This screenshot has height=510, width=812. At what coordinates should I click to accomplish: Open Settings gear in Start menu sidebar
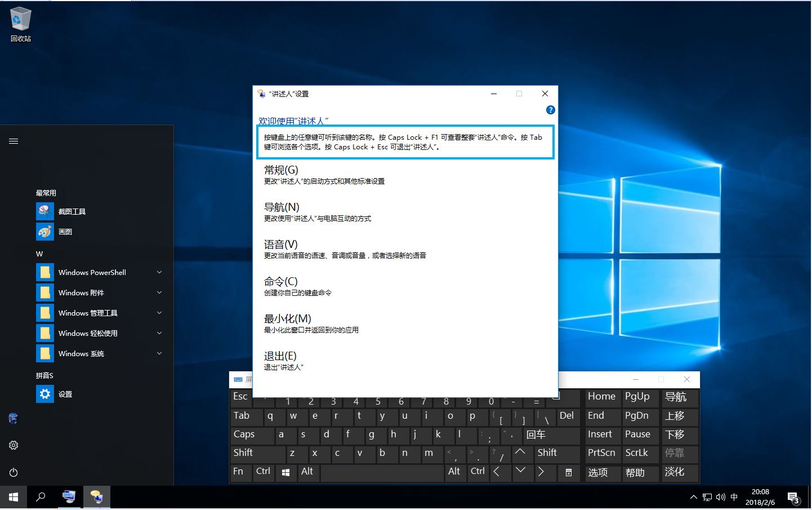[x=13, y=445]
